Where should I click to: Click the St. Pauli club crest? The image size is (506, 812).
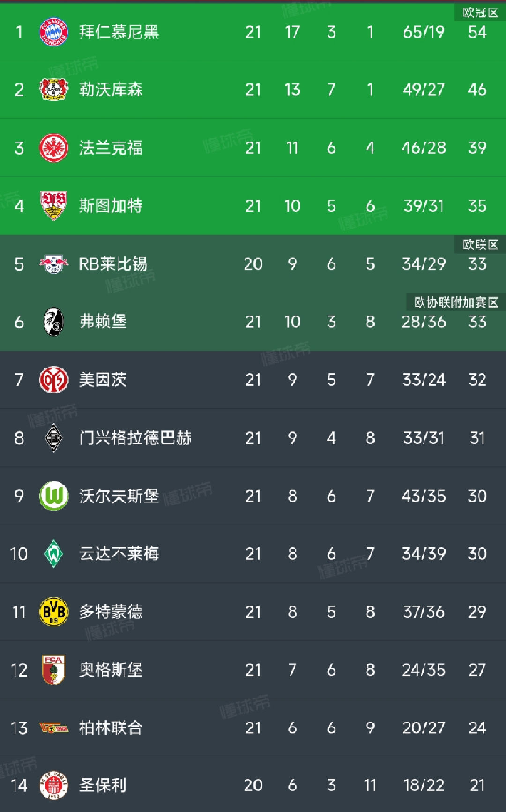54,785
